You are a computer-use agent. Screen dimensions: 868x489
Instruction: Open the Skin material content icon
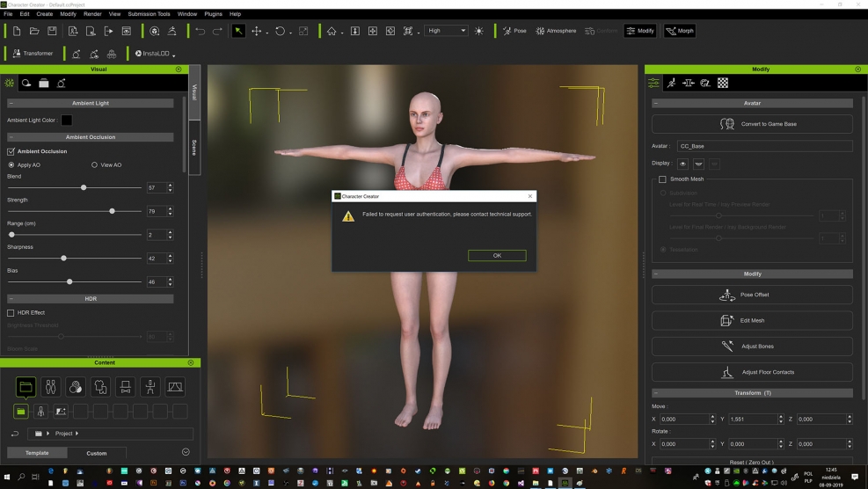76,387
